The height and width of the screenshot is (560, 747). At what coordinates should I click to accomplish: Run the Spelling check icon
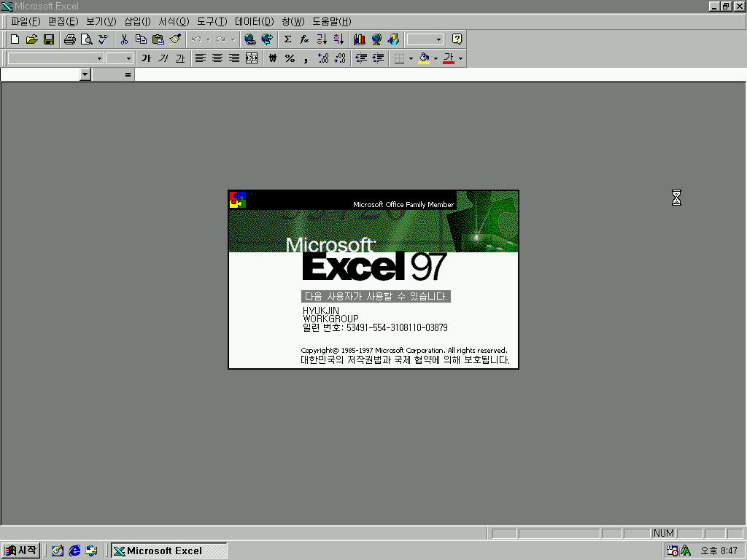tap(104, 39)
